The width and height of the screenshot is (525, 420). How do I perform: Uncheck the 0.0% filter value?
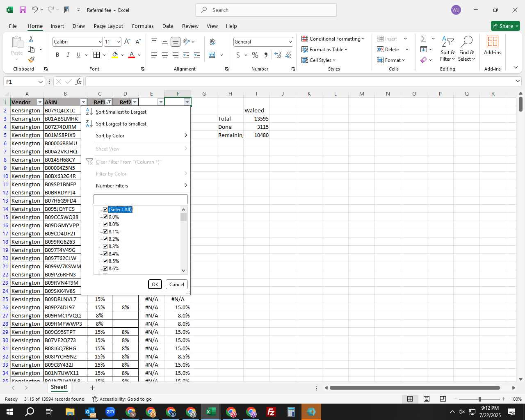(105, 217)
